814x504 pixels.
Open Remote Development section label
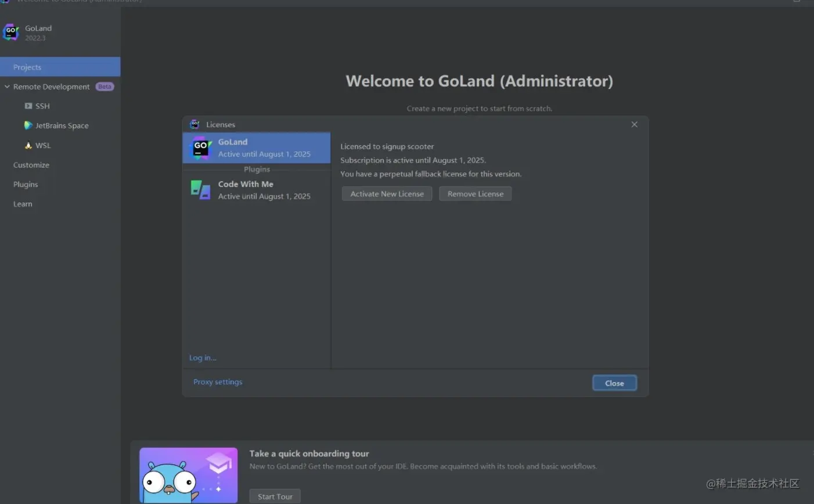point(52,87)
